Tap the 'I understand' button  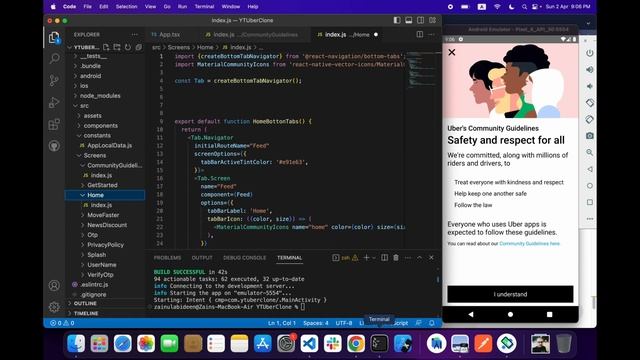(x=510, y=294)
